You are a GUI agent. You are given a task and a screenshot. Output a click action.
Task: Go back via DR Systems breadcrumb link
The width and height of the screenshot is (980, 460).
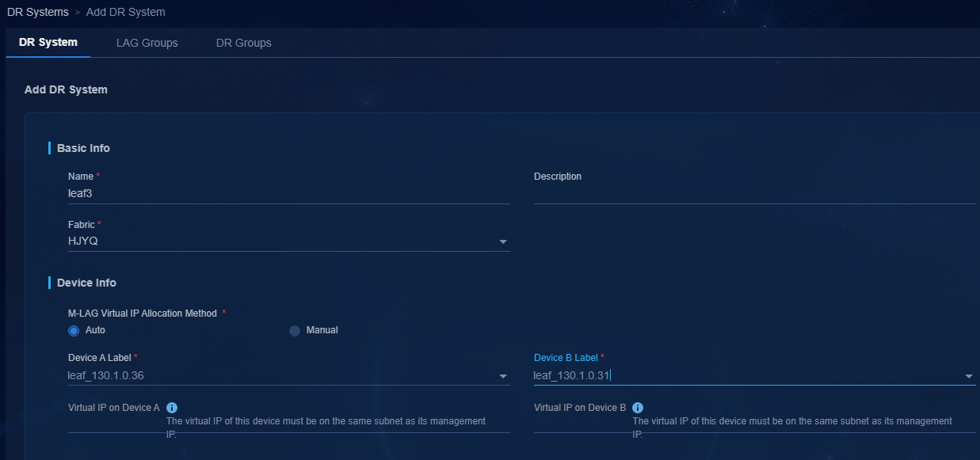point(38,12)
